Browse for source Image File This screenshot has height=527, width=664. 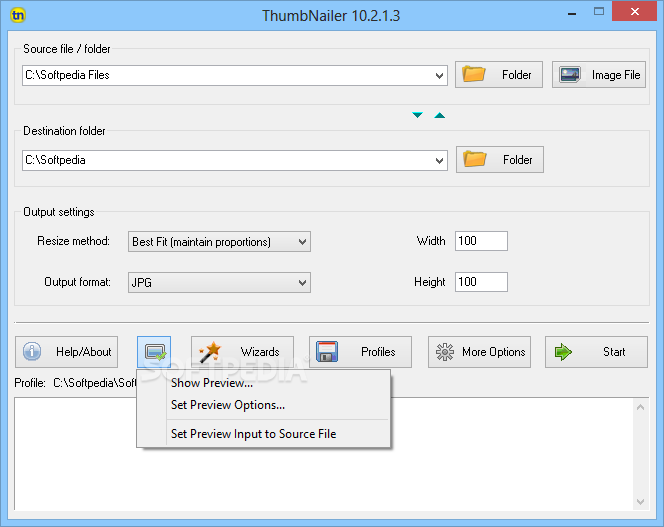(599, 75)
